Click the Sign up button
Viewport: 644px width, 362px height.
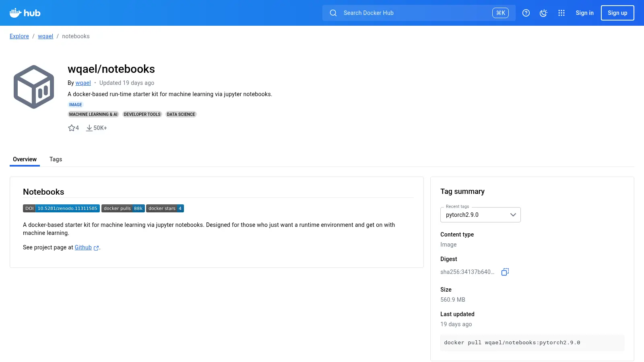click(617, 13)
